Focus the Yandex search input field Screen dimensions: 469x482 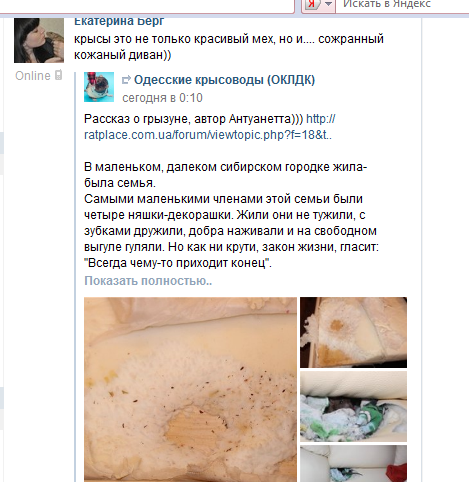pyautogui.click(x=402, y=4)
